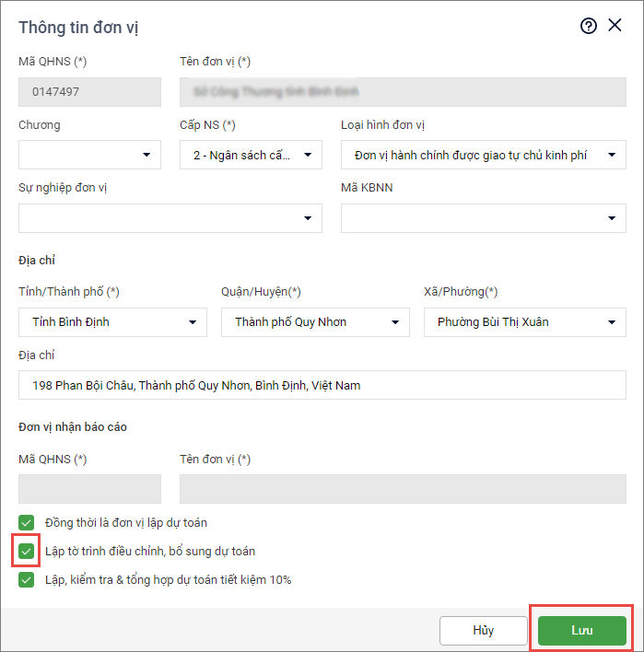Open Quận/Huyện dropdown showing Quy Nhơn

tap(315, 322)
